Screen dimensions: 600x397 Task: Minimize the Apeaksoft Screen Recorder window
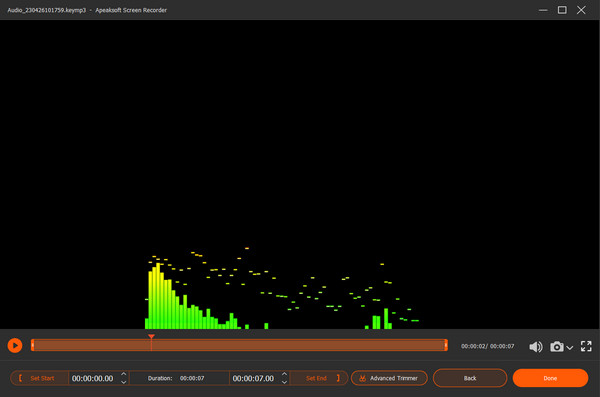(543, 10)
